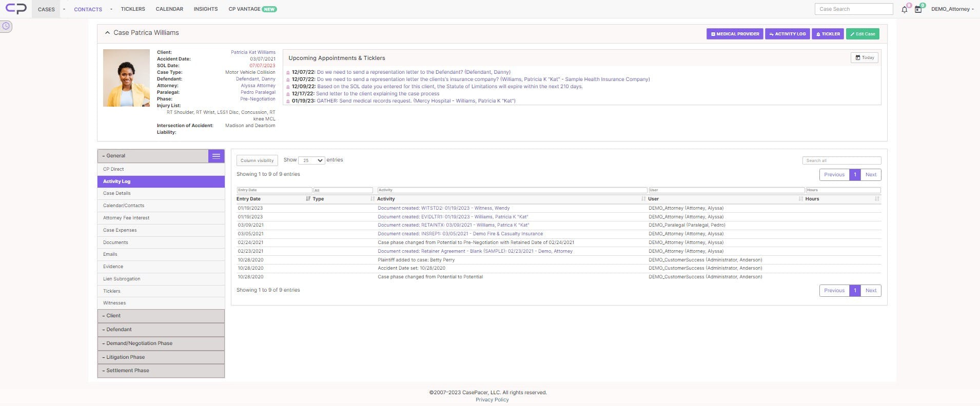Image resolution: width=980 pixels, height=406 pixels.
Task: Click the green Edit Case button
Action: click(863, 34)
